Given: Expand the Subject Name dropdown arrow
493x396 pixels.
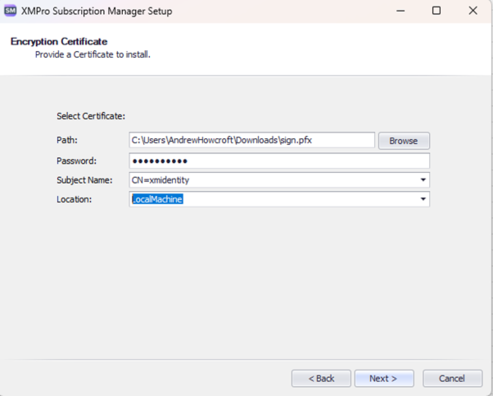Looking at the screenshot, I should 423,180.
